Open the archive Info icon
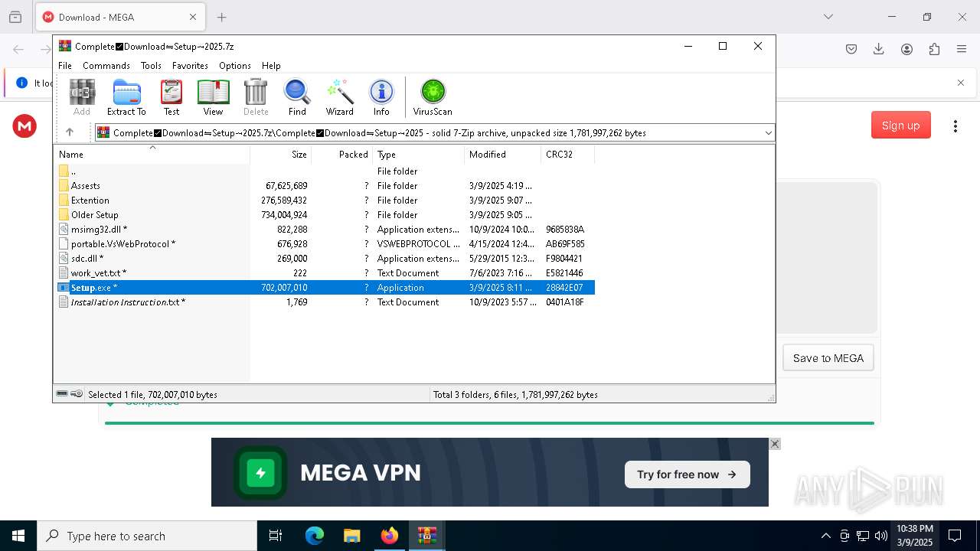This screenshot has width=980, height=551. point(381,97)
